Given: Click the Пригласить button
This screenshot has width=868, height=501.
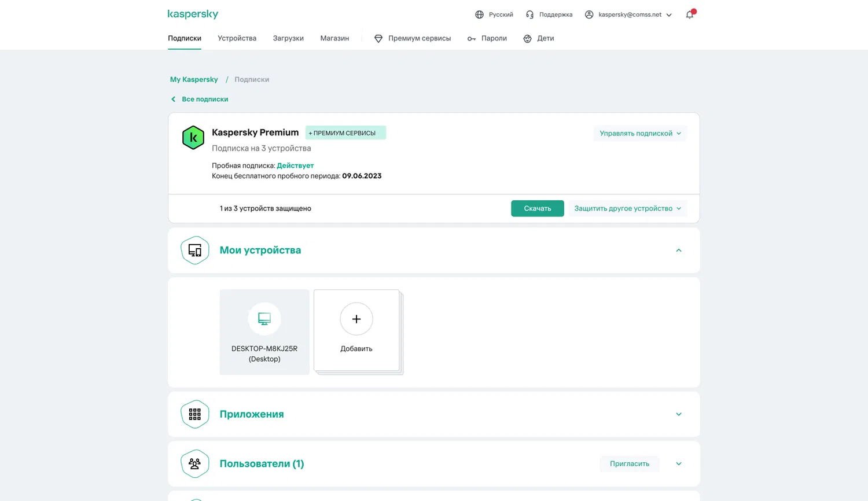Looking at the screenshot, I should coord(630,464).
